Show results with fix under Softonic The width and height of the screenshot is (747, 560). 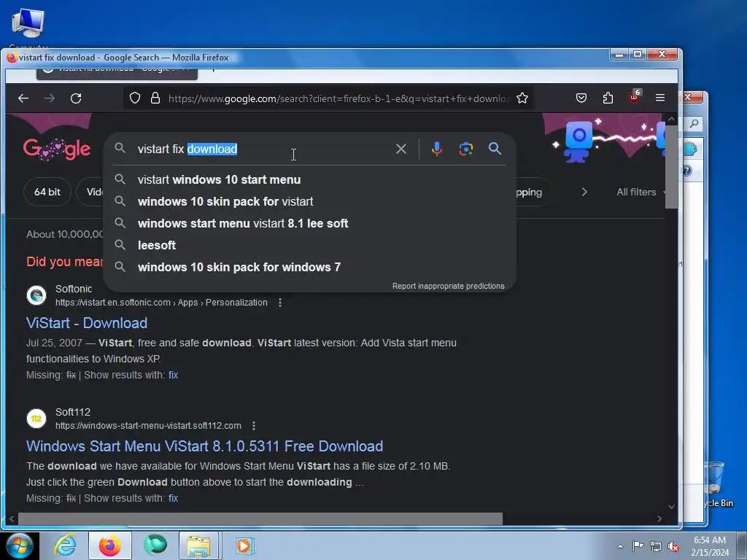click(173, 376)
